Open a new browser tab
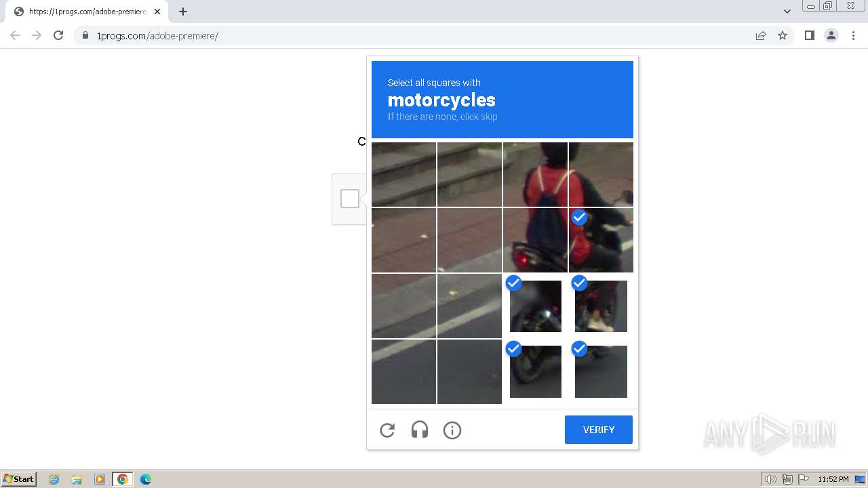The image size is (868, 488). (183, 12)
